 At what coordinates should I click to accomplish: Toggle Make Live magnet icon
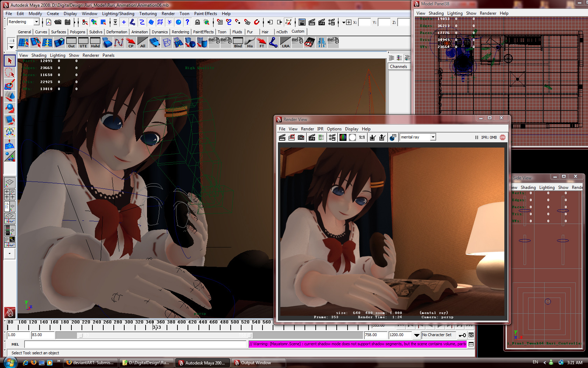click(257, 22)
